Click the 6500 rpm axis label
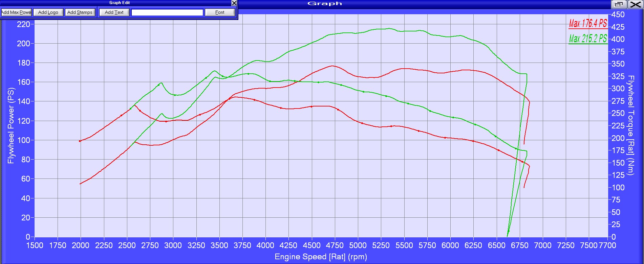The width and height of the screenshot is (644, 264). [496, 246]
